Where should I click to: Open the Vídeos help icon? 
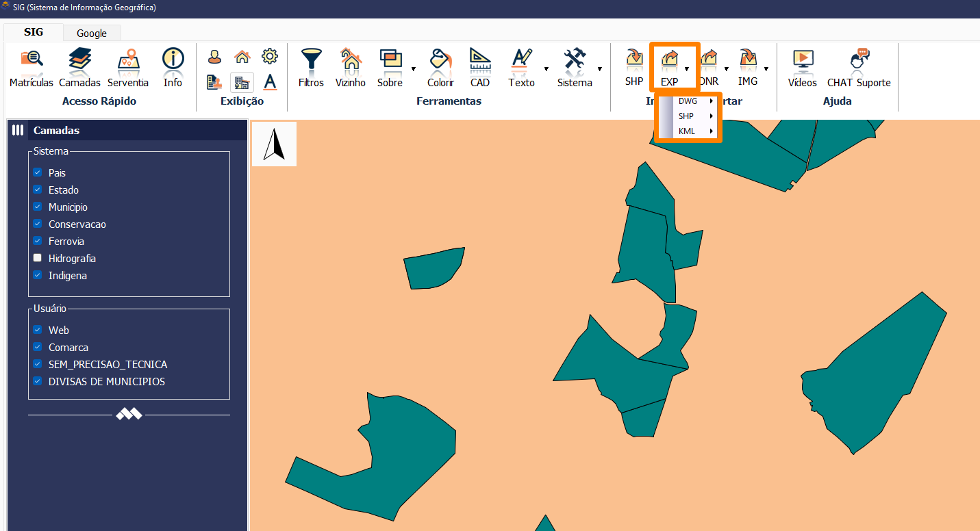coord(803,68)
